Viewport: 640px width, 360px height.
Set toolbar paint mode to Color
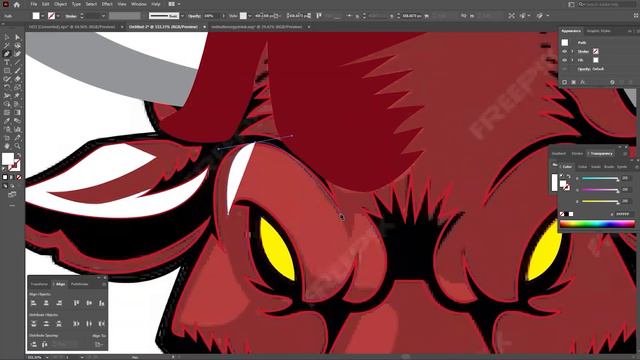[x=5, y=177]
